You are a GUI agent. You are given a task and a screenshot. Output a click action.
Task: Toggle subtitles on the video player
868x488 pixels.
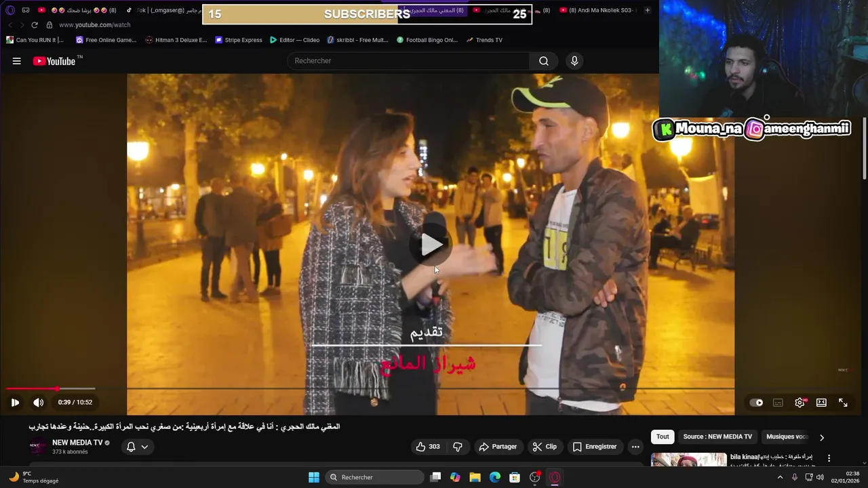pyautogui.click(x=778, y=403)
